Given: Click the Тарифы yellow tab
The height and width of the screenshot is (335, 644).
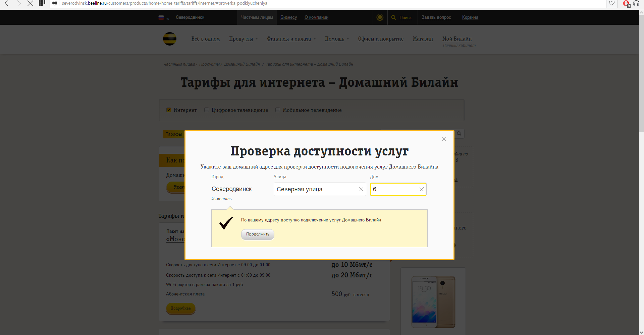Looking at the screenshot, I should (x=174, y=134).
